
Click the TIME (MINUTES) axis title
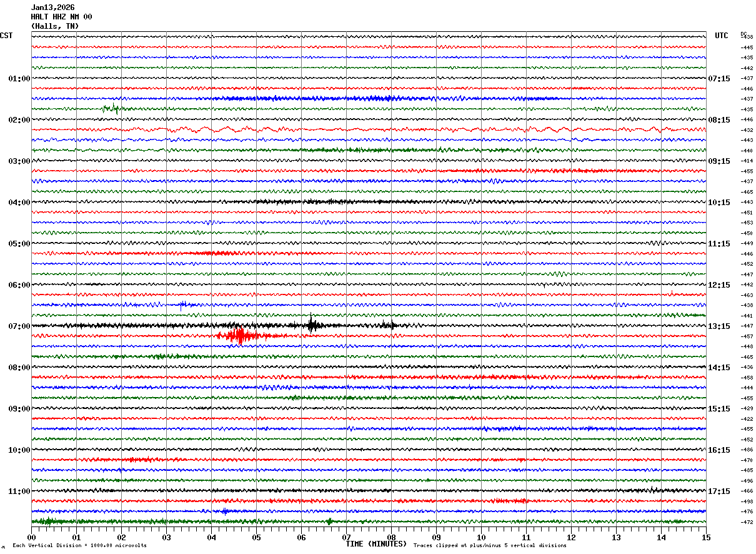(x=376, y=544)
